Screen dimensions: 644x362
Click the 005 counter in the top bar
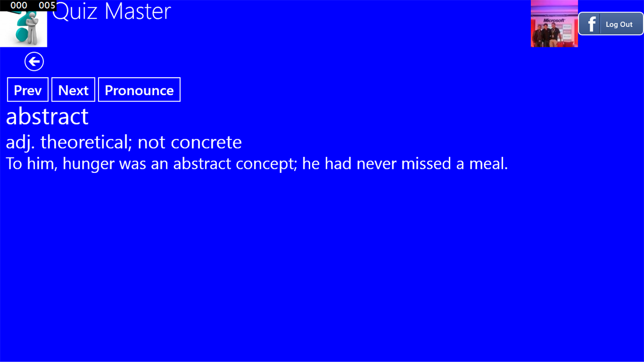point(47,5)
